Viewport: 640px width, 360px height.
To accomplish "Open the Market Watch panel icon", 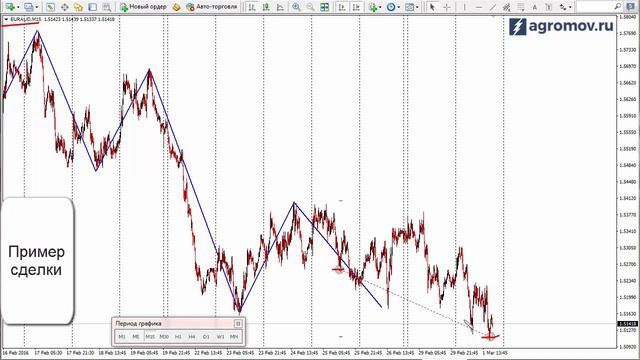I will click(51, 7).
